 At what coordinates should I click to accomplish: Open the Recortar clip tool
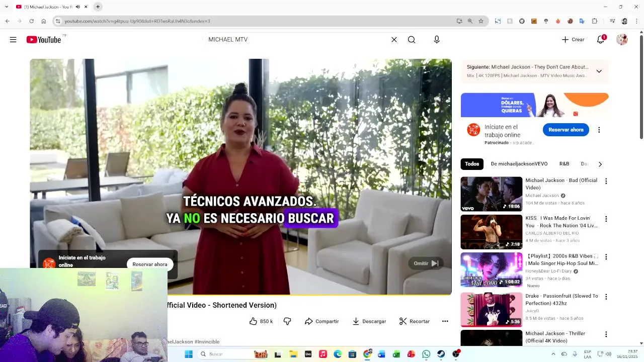coord(415,321)
